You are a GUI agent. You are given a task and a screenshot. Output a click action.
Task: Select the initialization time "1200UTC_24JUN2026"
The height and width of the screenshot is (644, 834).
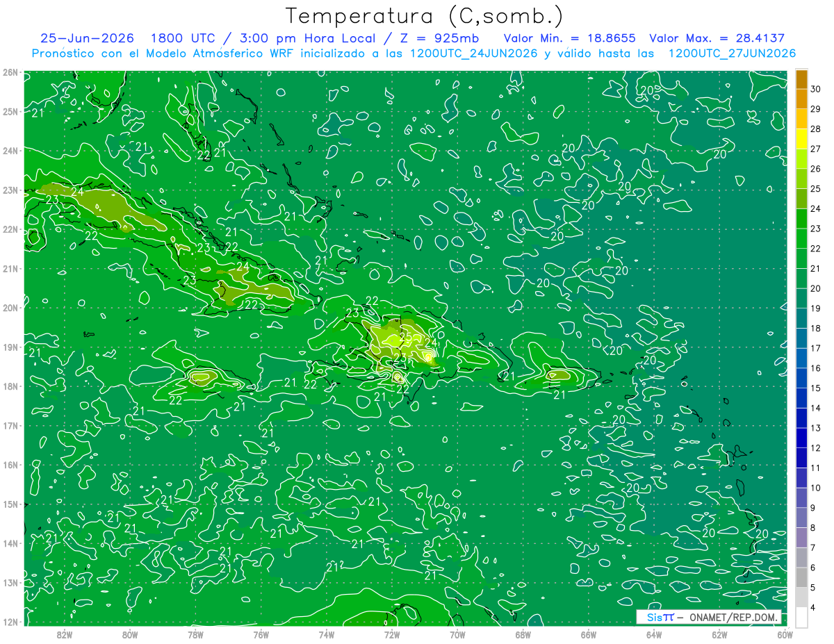click(x=474, y=53)
